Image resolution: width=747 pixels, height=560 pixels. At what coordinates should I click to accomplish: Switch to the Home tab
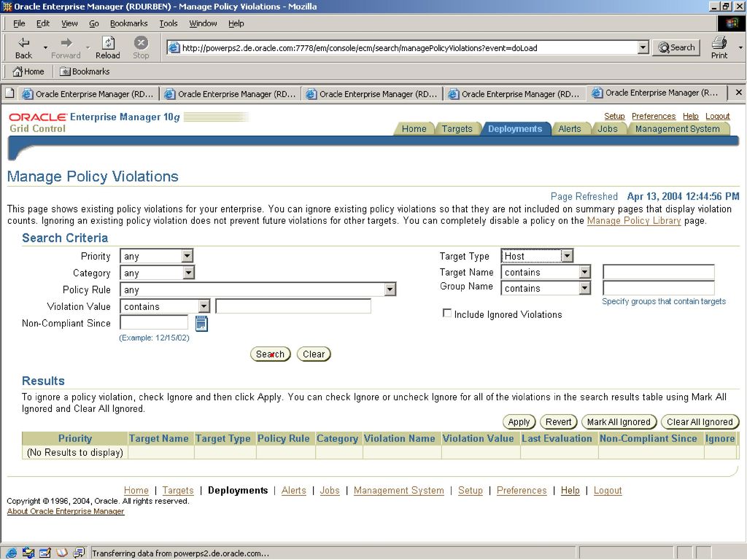(414, 129)
